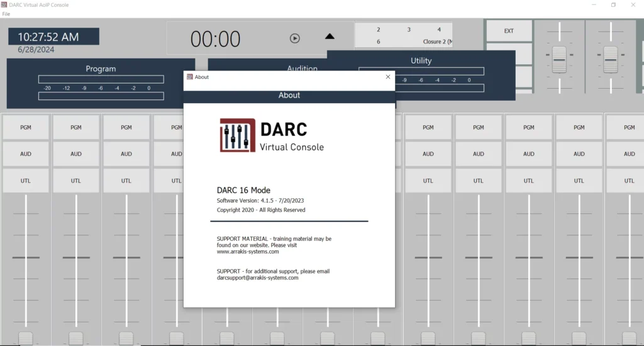
Task: Toggle UTL on channel 1
Action: (25, 181)
